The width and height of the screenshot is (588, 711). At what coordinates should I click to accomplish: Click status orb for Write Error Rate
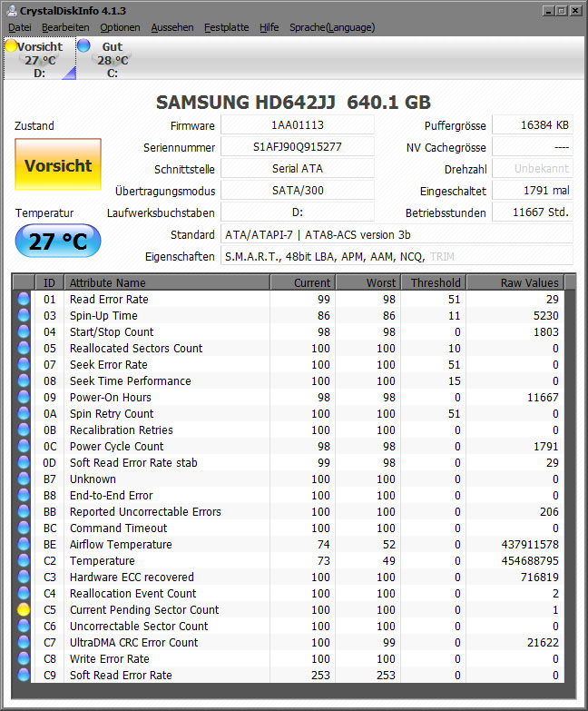coord(23,659)
